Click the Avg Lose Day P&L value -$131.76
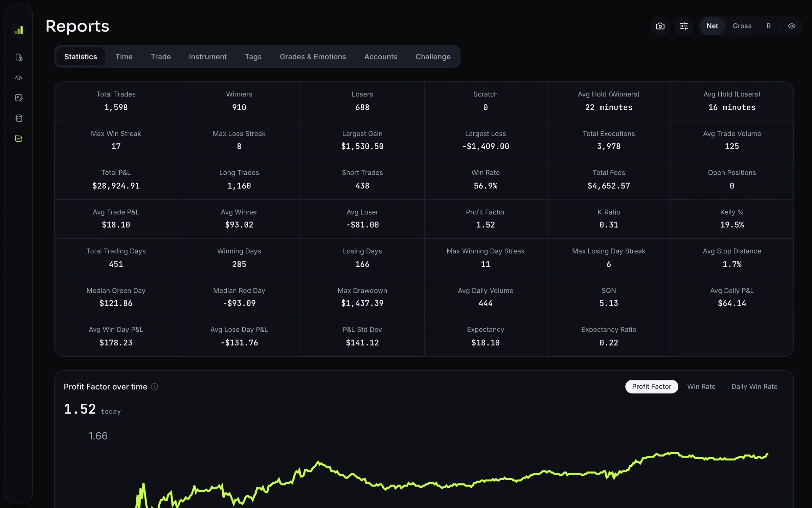Screen dimensions: 812x508 239,343
